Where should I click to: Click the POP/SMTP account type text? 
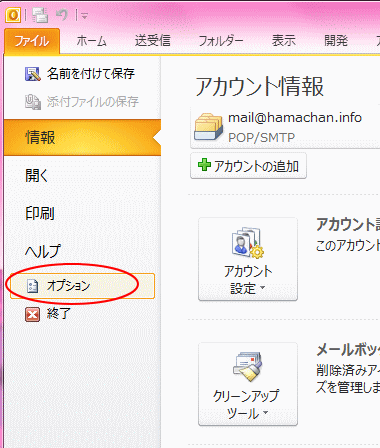coord(261,137)
